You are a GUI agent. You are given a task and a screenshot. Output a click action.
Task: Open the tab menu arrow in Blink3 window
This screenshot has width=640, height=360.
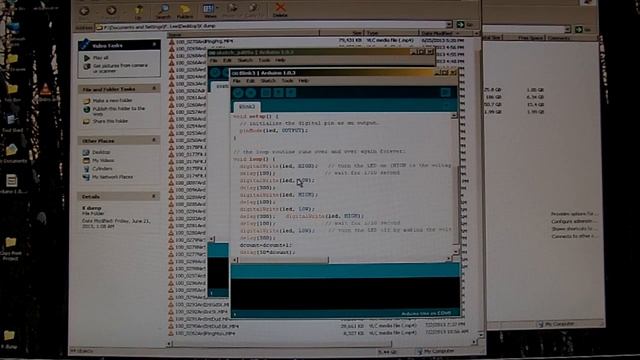pyautogui.click(x=446, y=106)
